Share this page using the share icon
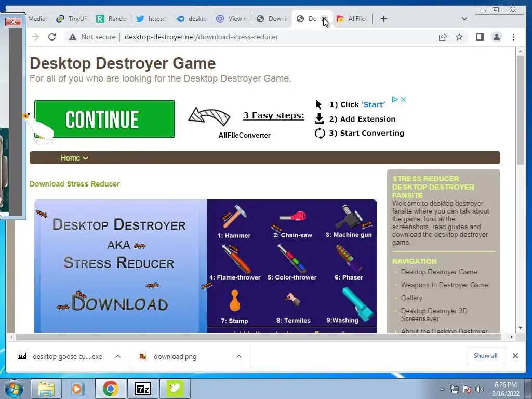Screen dimensions: 532x399 (x=443, y=37)
